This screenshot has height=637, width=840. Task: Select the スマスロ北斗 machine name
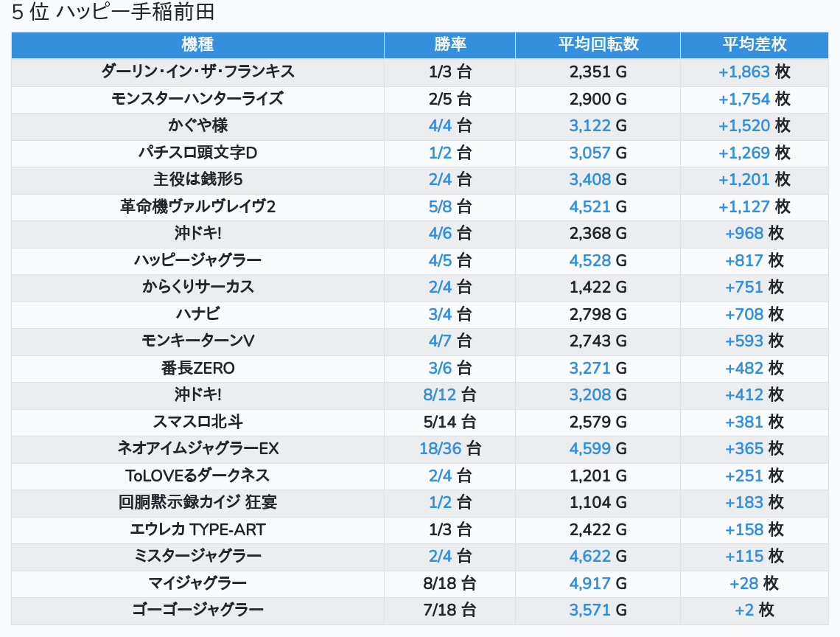197,422
